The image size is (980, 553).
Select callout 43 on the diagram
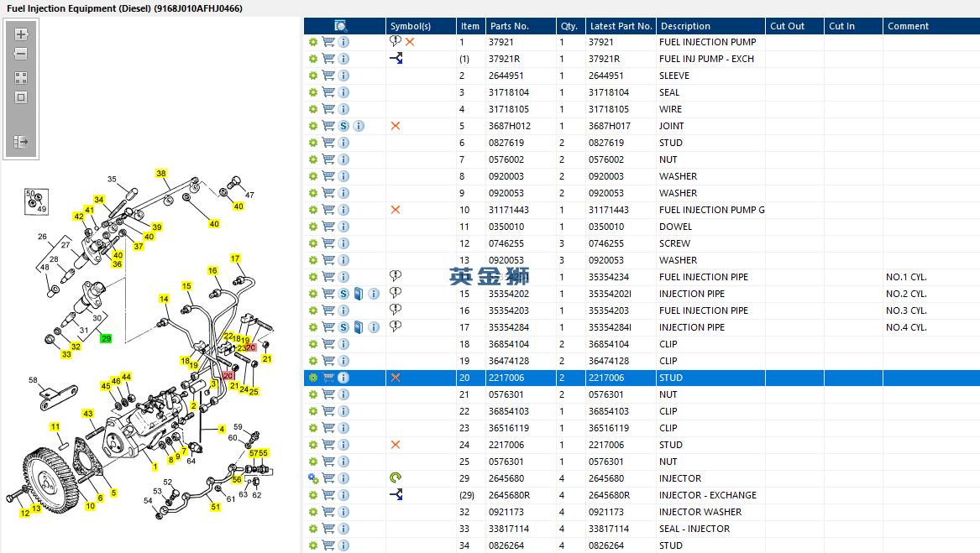(x=88, y=414)
